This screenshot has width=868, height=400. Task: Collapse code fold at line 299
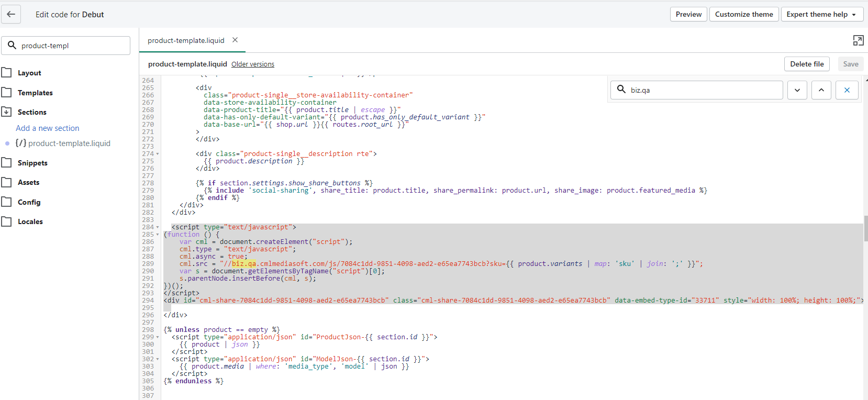click(x=158, y=337)
